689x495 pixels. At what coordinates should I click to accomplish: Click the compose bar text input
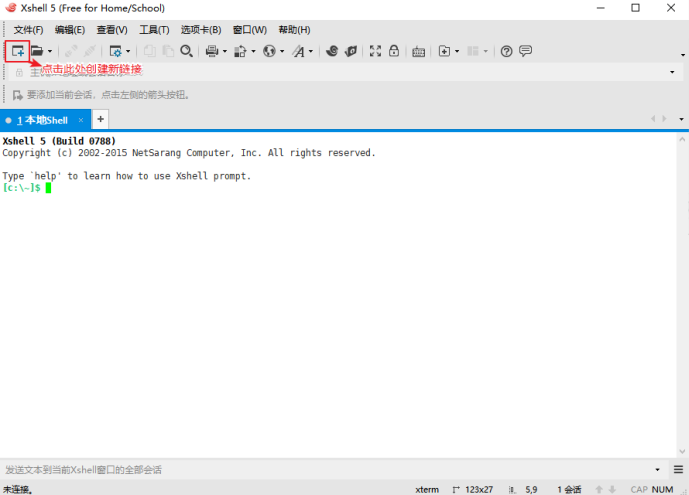tap(327, 470)
